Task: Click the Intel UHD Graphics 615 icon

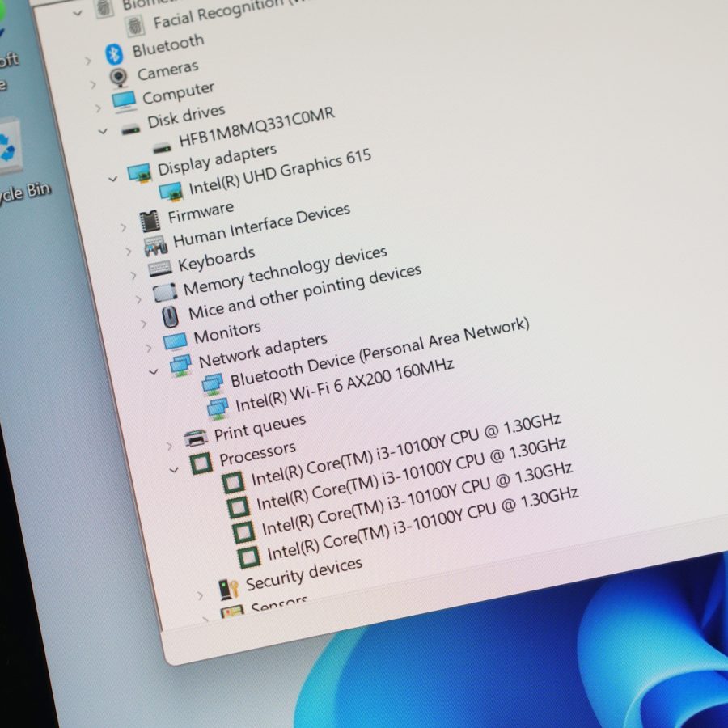Action: point(171,191)
